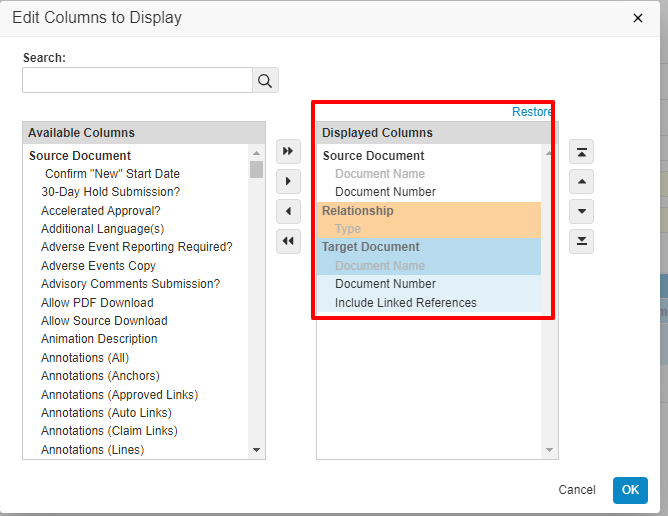
Task: Select Allow PDF Download column
Action: point(97,303)
